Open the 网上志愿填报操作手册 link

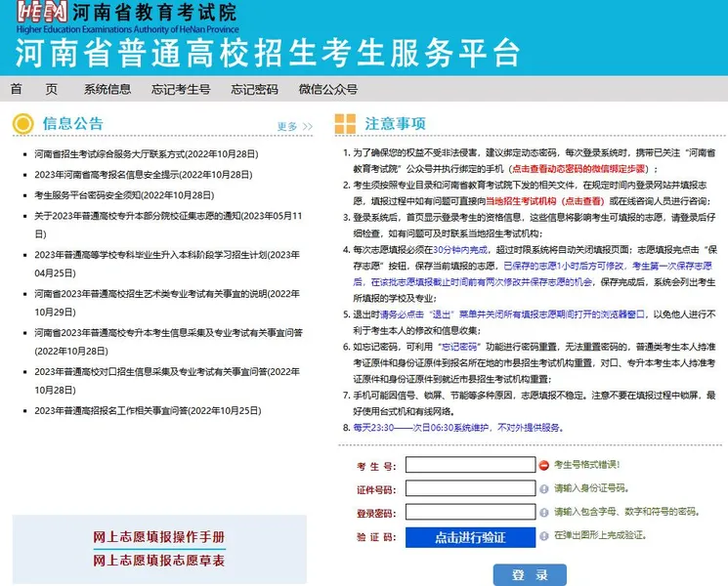point(158,537)
